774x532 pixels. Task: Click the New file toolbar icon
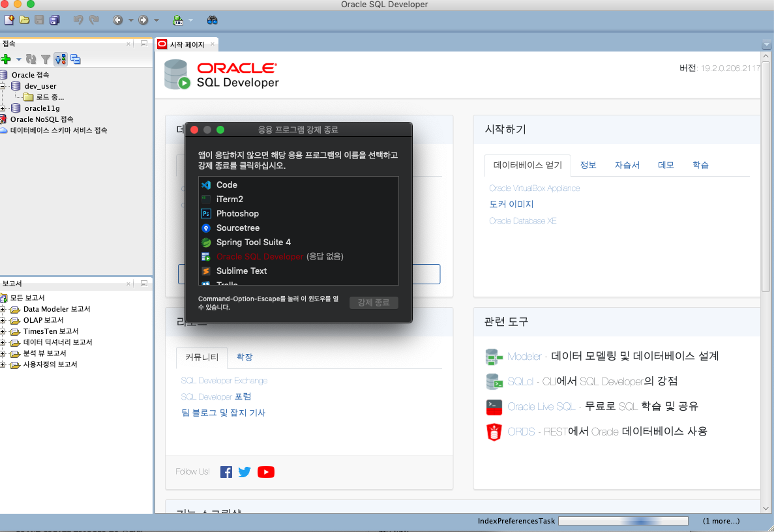tap(9, 20)
